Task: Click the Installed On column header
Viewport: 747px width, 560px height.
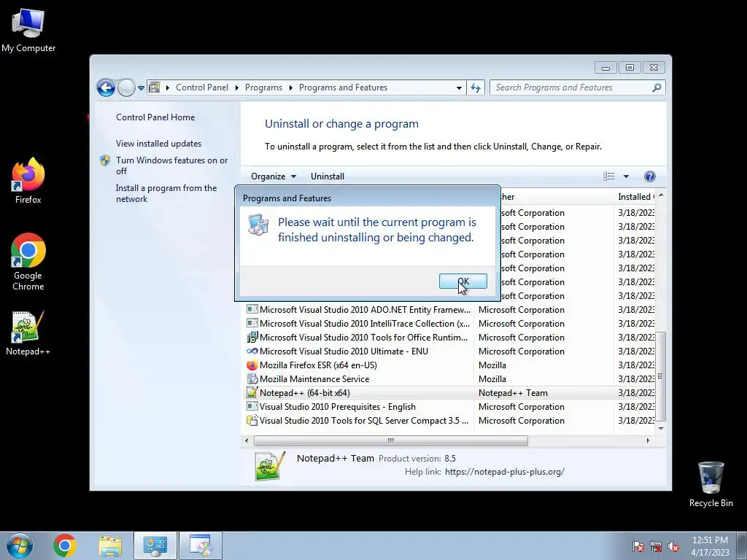Action: [636, 197]
